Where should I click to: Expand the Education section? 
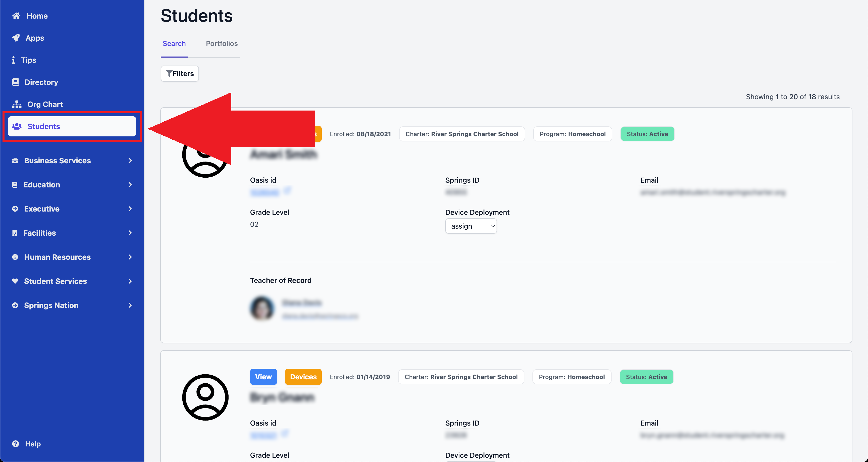[130, 185]
